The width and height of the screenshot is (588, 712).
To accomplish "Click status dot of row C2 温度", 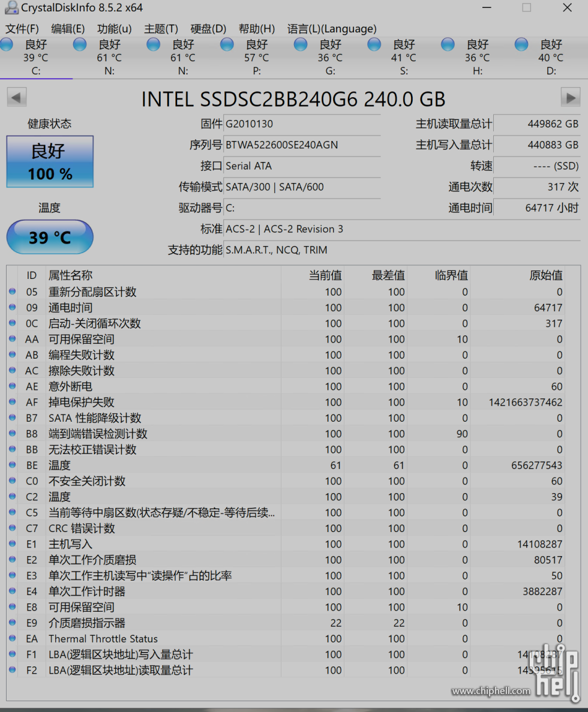I will click(x=12, y=496).
